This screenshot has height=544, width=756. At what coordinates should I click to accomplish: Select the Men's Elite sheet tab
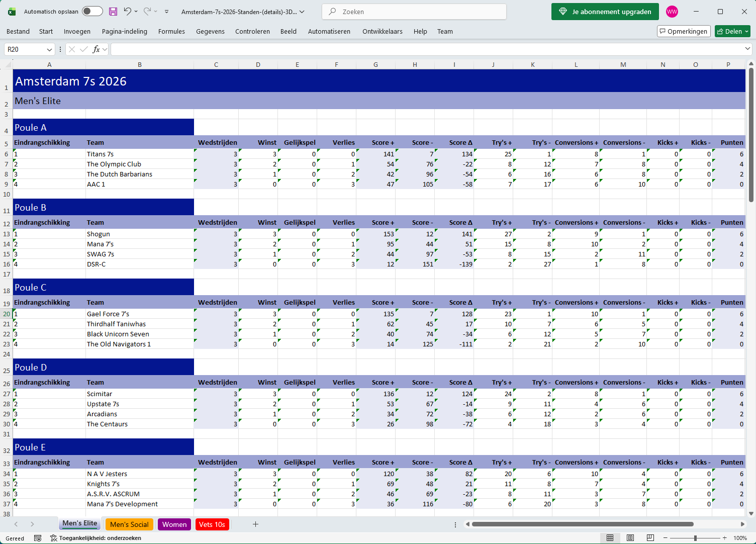pyautogui.click(x=80, y=523)
